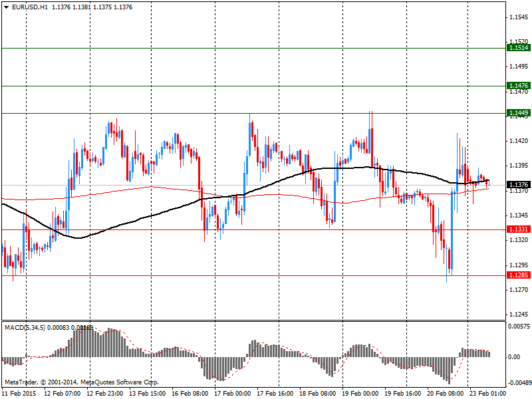Click the 1.1449 green price level label

tap(519, 113)
